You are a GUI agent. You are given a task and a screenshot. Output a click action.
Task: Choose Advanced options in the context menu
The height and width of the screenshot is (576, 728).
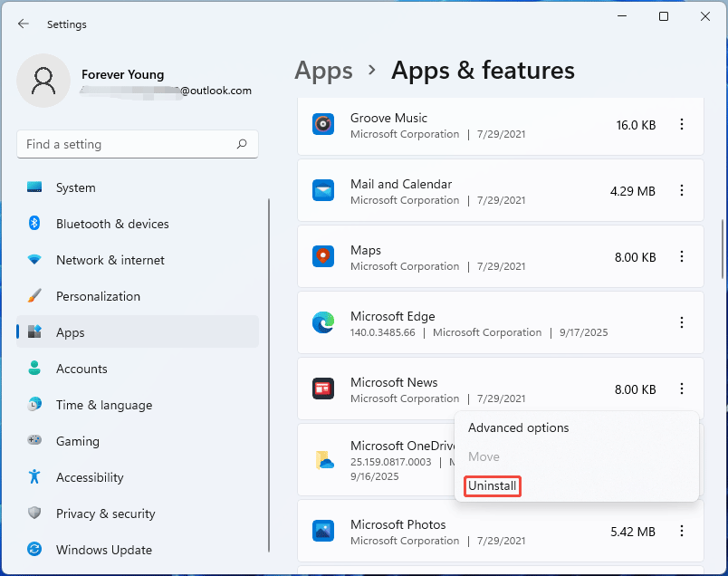pos(518,427)
